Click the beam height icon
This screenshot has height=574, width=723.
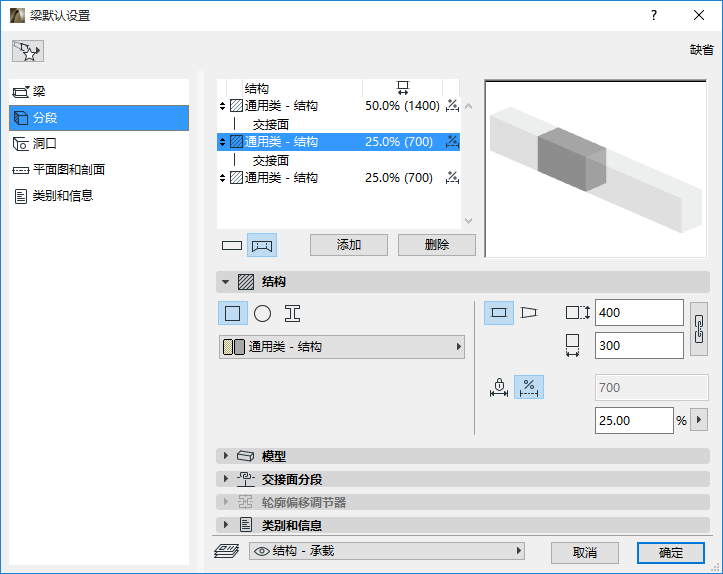[578, 313]
